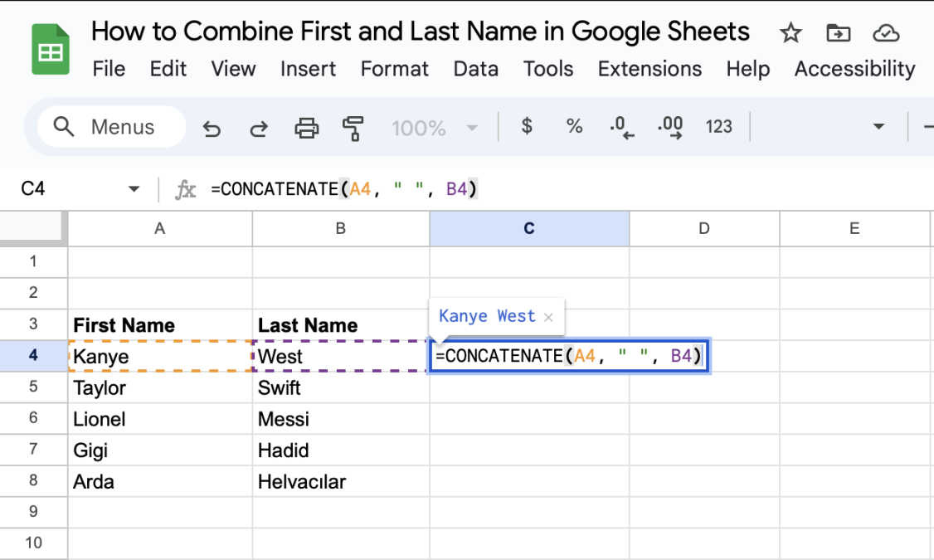
Task: Click the Menus search box
Action: 111,127
